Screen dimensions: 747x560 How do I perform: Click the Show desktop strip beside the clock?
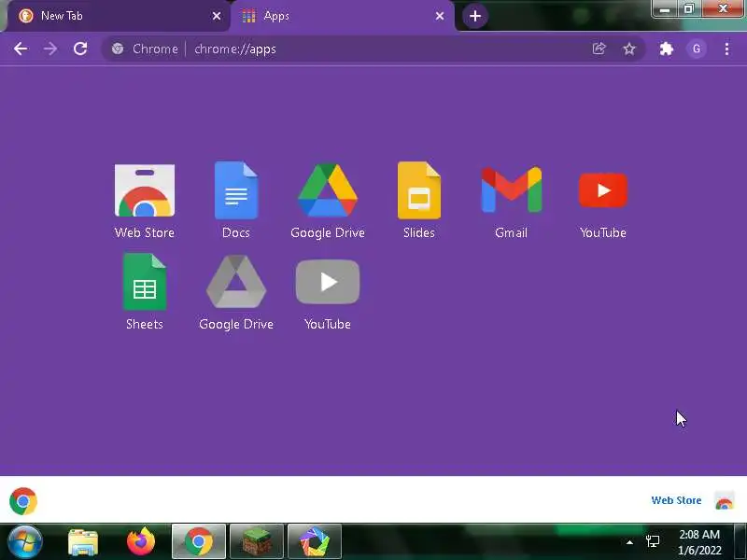(740, 541)
